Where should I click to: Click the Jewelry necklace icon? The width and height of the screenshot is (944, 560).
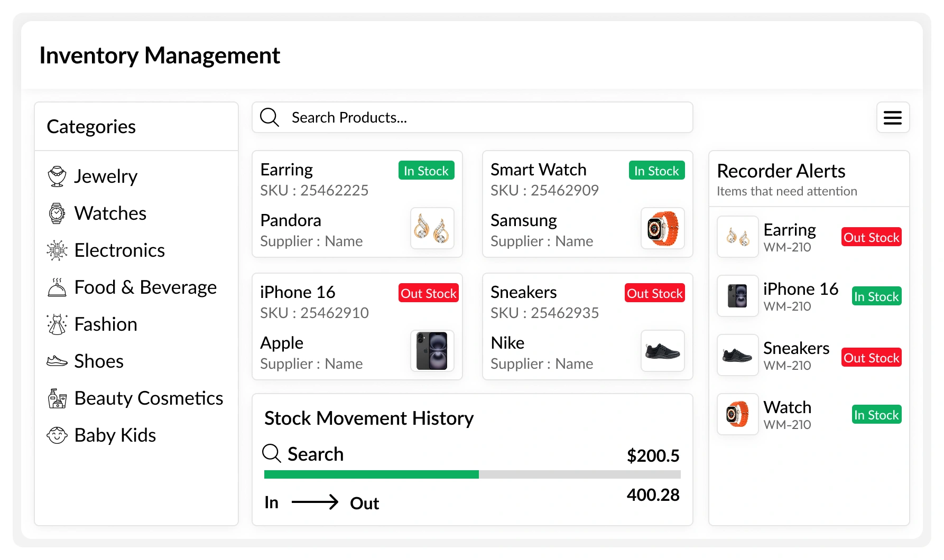click(x=57, y=176)
